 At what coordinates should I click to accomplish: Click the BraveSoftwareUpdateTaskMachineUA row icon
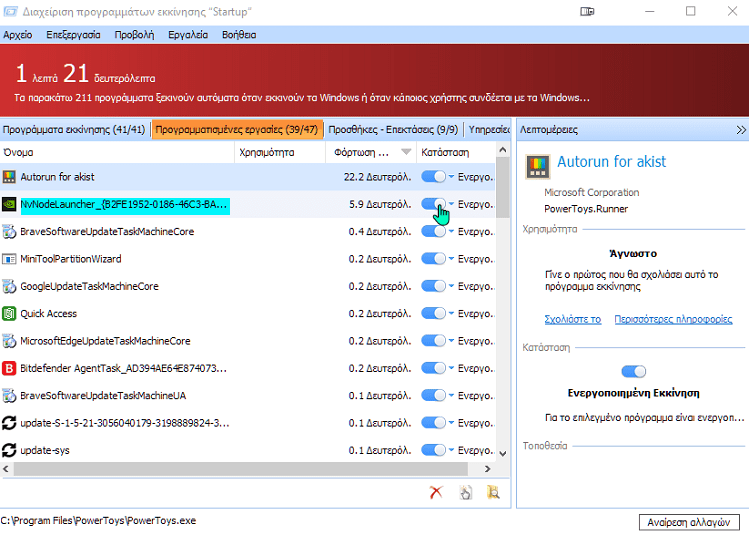pos(9,396)
